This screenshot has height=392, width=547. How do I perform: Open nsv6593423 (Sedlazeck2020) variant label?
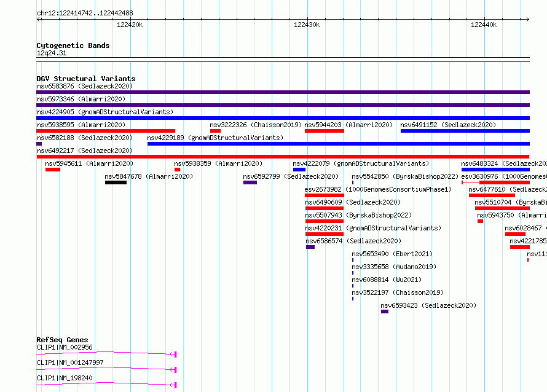(x=428, y=305)
